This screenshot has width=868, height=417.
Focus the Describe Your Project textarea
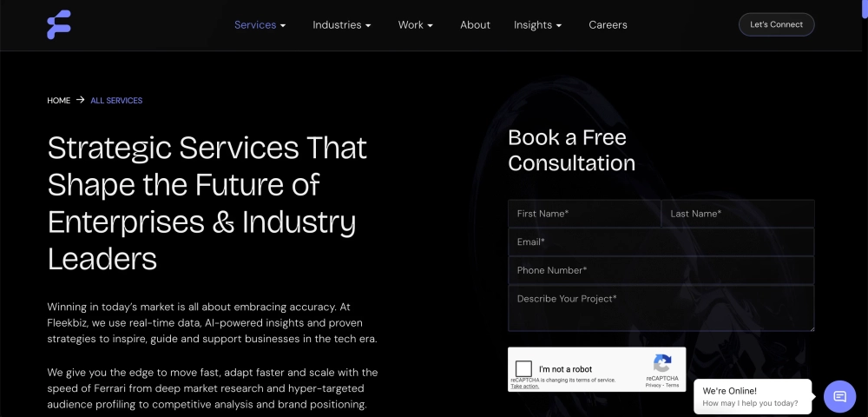661,308
